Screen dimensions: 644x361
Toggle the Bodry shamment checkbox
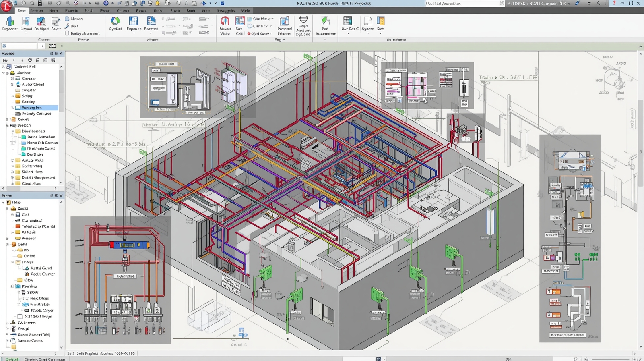tap(67, 33)
